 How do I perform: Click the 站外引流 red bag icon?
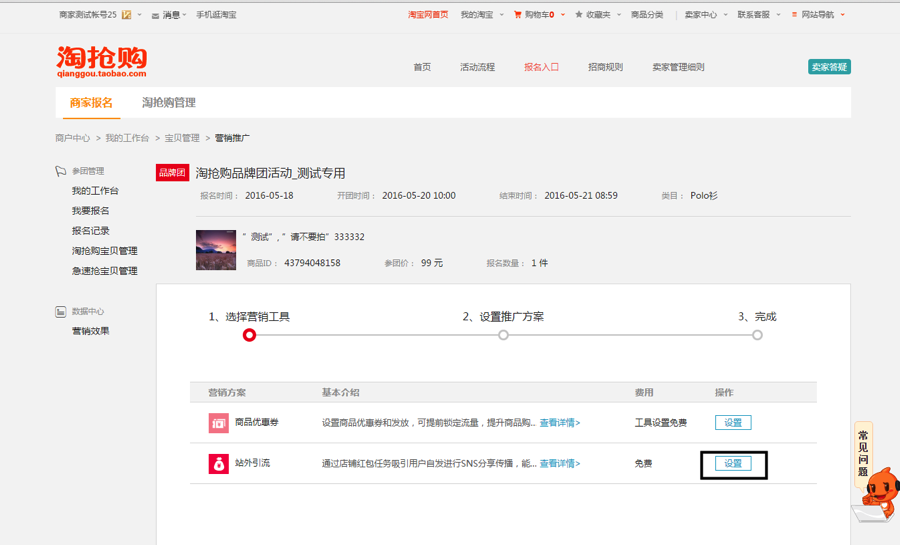(x=218, y=464)
